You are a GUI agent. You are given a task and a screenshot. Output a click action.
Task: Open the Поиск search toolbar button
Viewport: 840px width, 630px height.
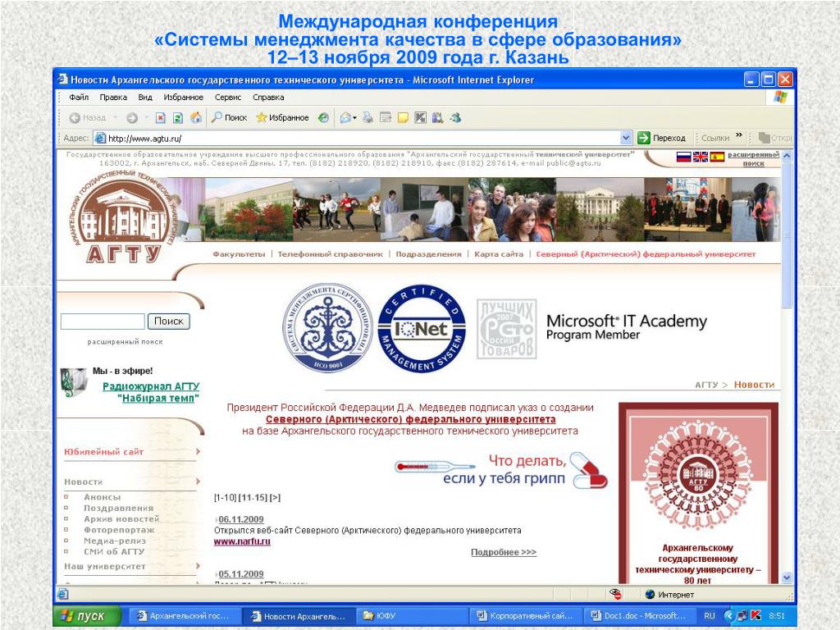tap(229, 118)
